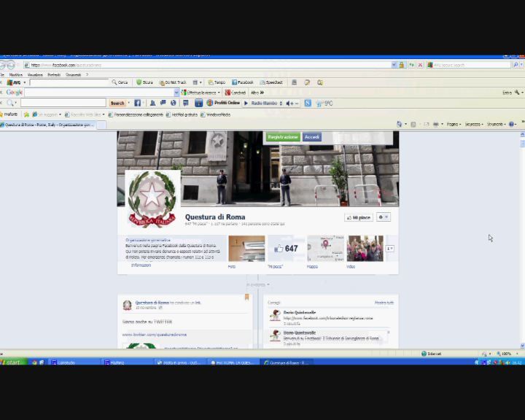
Task: Toggle the AVG Do Not Track button
Action: tap(173, 82)
